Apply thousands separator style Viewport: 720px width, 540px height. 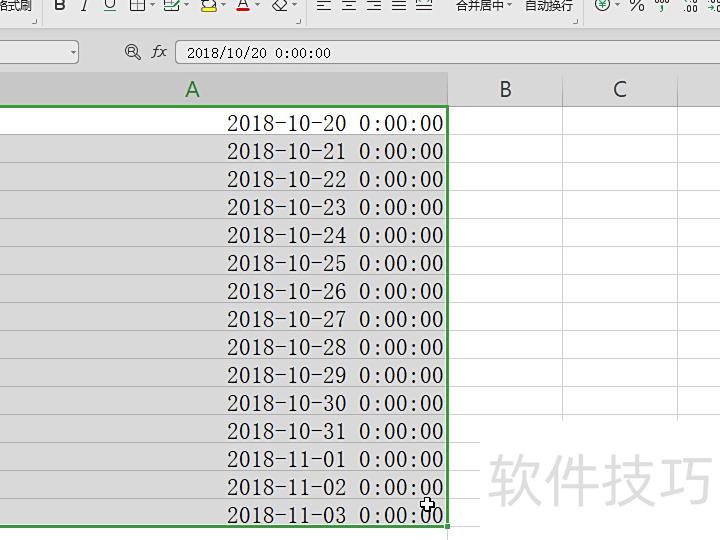coord(662,6)
